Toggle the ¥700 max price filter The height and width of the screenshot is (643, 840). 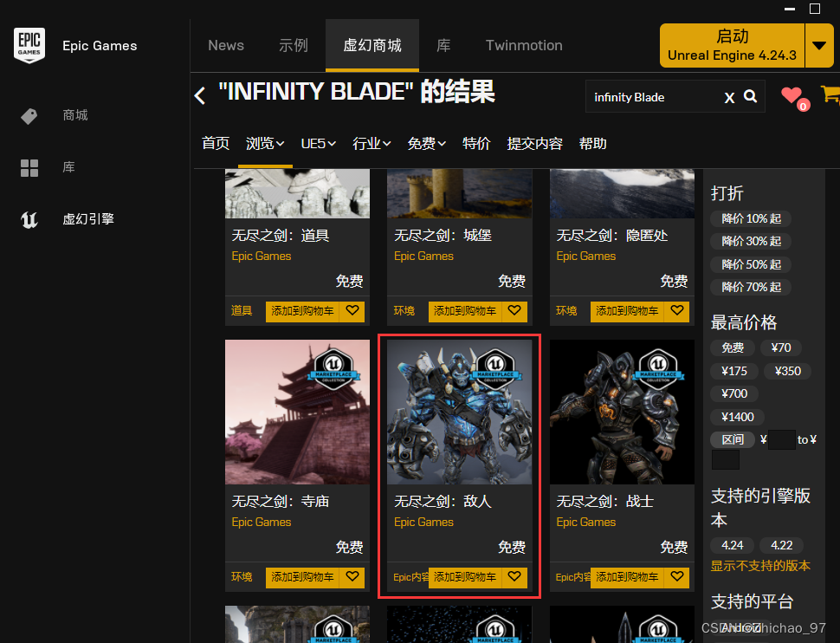(x=734, y=393)
